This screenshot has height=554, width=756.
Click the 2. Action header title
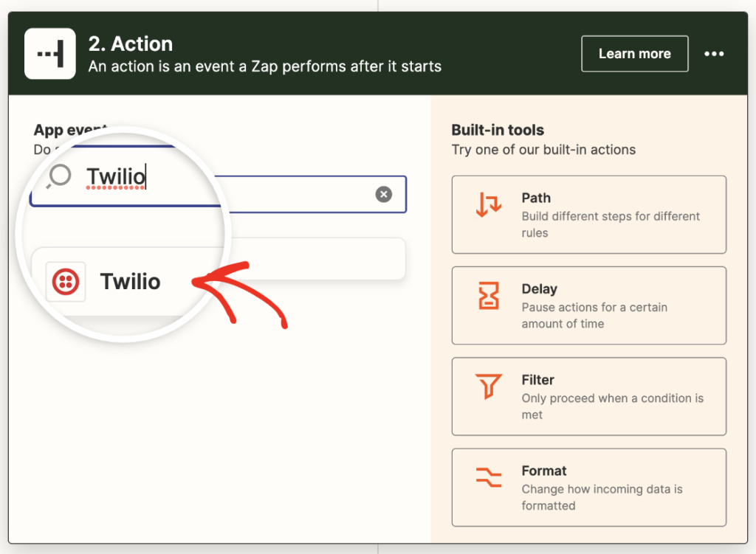point(133,44)
